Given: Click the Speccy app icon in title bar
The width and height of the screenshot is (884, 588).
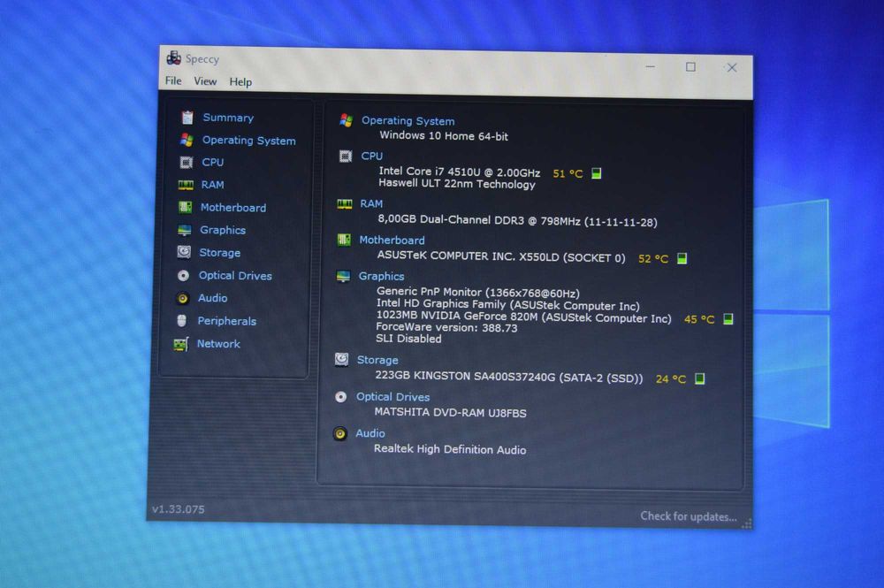Looking at the screenshot, I should (x=173, y=57).
